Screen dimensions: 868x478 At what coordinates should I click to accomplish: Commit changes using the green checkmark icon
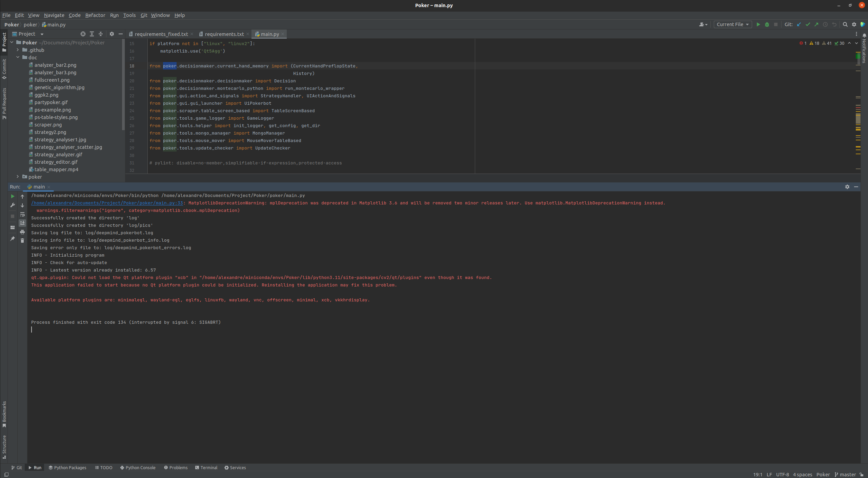[808, 24]
